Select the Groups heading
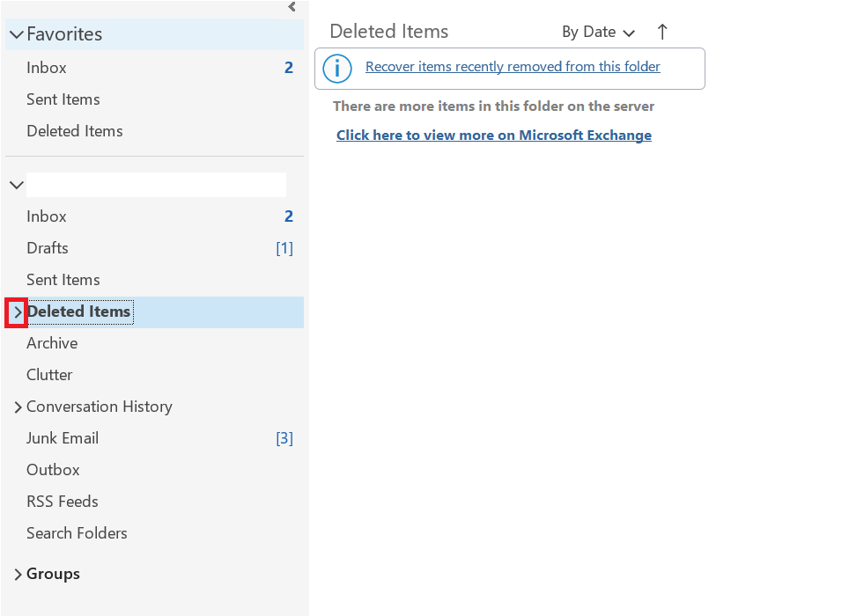Image resolution: width=849 pixels, height=616 pixels. click(x=53, y=574)
